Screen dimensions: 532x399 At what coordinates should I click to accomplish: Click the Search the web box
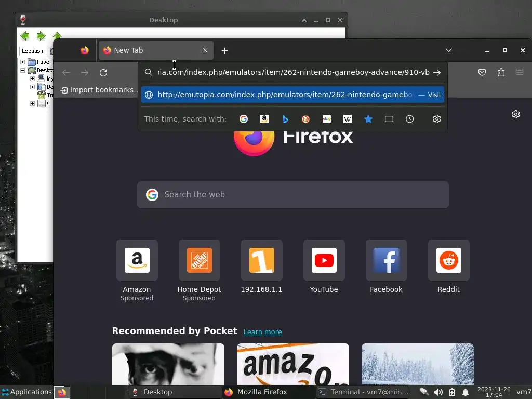293,195
